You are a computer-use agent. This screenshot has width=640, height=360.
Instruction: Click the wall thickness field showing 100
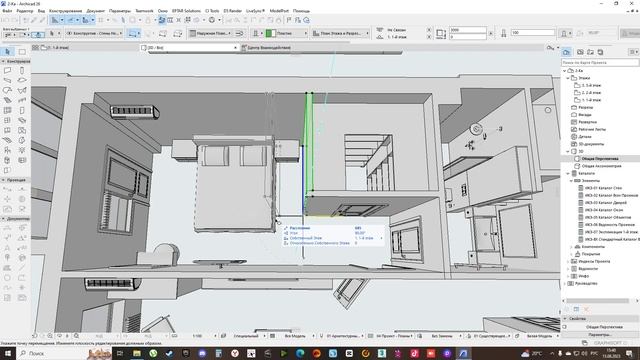[x=533, y=32]
